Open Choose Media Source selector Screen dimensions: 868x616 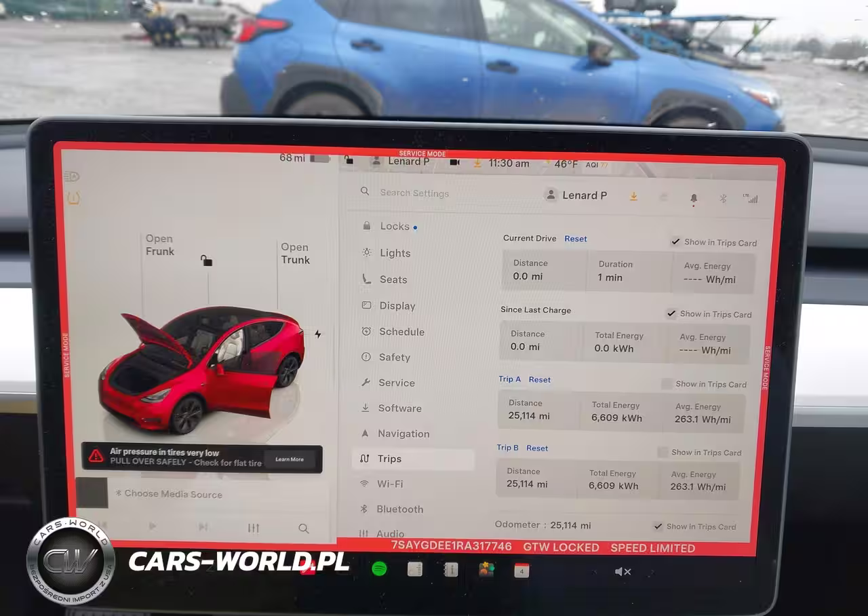[173, 494]
